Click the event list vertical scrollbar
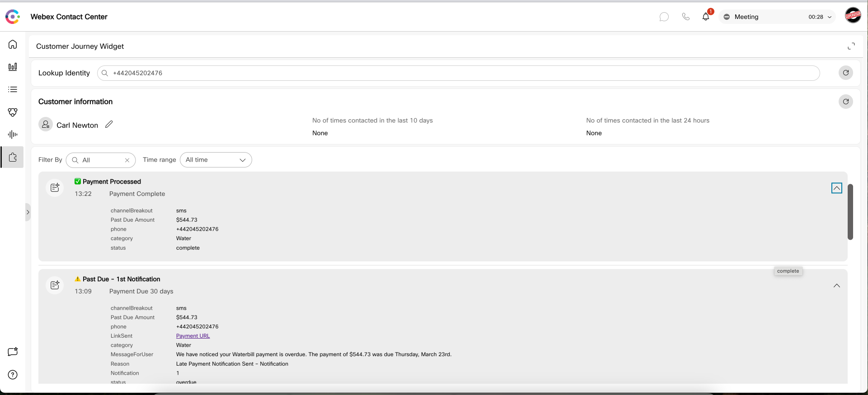The image size is (868, 395). point(850,212)
